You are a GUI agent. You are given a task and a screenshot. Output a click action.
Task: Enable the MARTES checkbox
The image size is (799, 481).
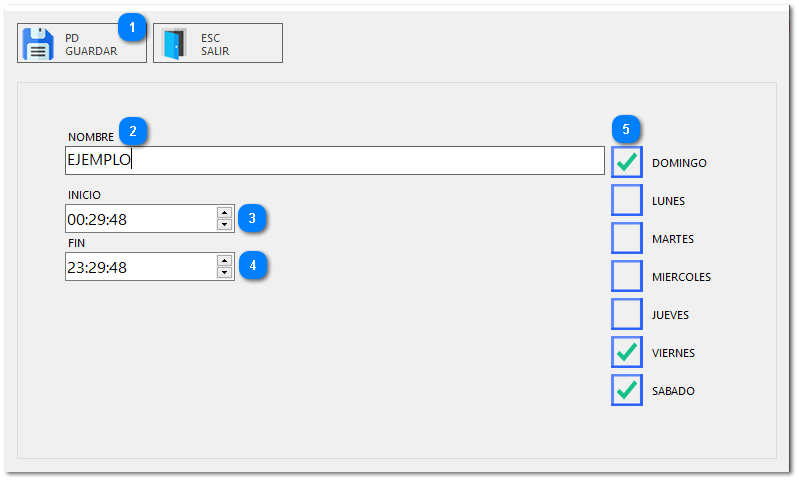tap(627, 238)
